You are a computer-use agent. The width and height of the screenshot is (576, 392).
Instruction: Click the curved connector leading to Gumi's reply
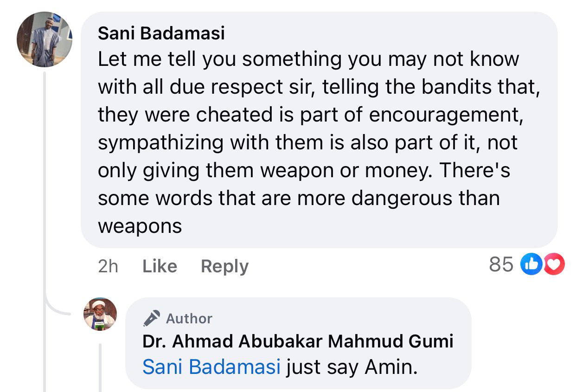pyautogui.click(x=56, y=310)
